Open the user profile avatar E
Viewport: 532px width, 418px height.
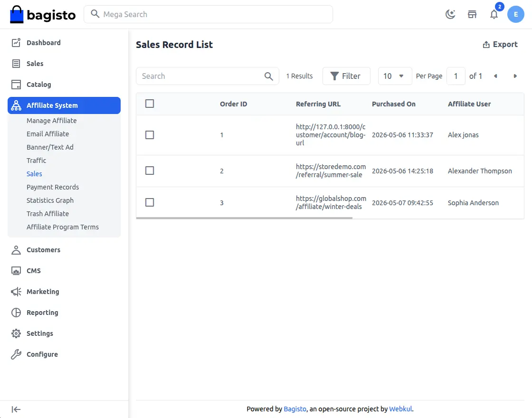click(x=516, y=14)
